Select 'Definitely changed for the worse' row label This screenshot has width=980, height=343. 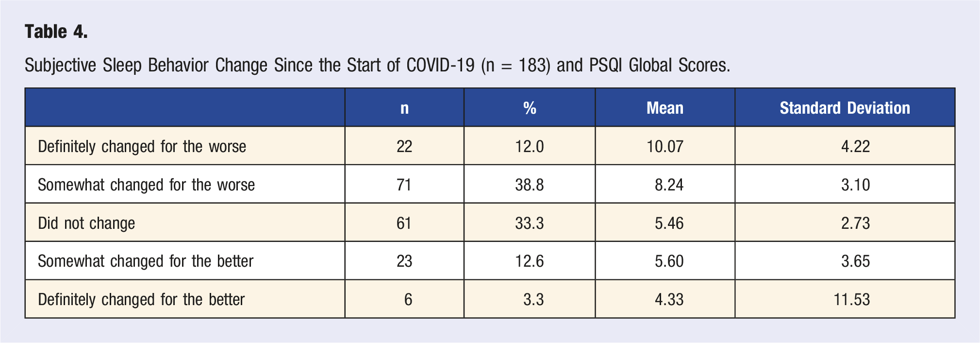[142, 146]
